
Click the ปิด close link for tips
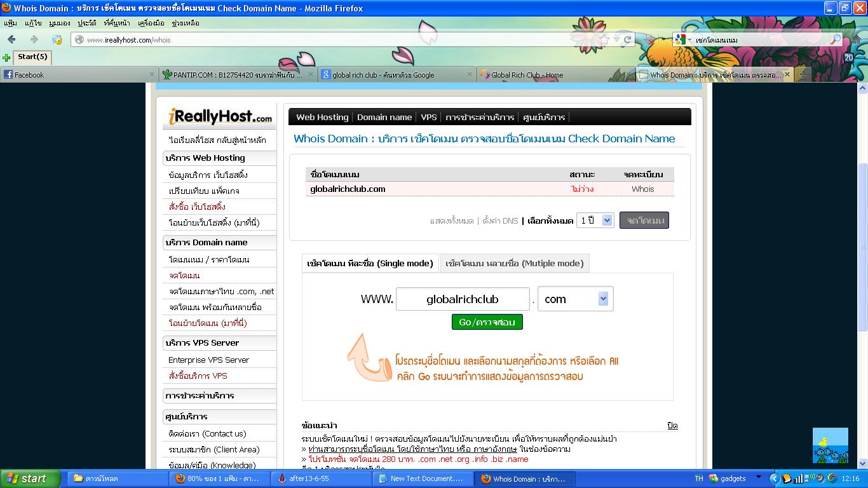(672, 425)
